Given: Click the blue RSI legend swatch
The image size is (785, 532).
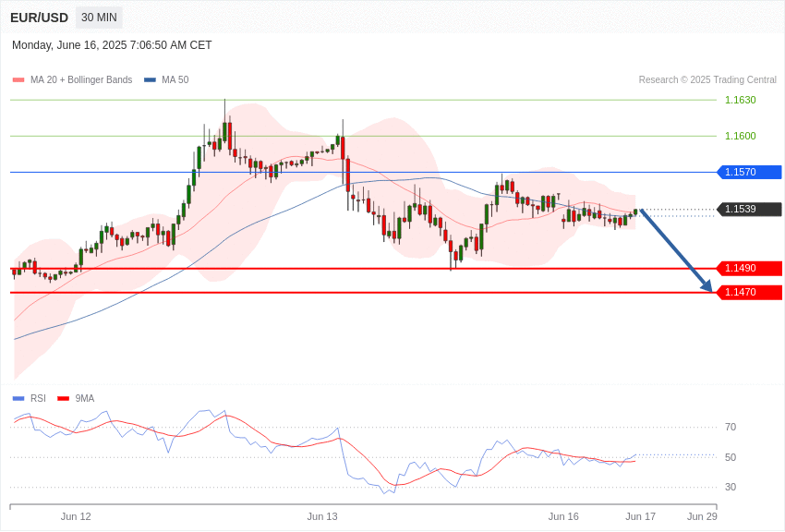Looking at the screenshot, I should click(18, 398).
